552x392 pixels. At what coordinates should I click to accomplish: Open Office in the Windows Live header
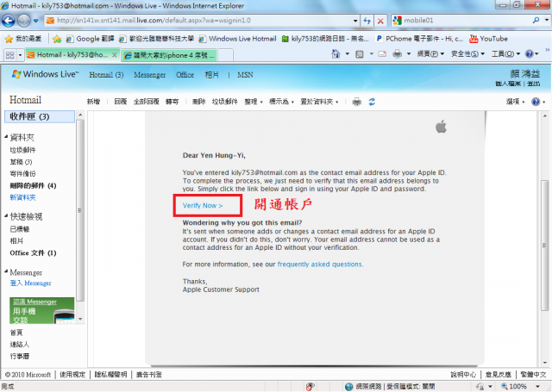coord(185,75)
